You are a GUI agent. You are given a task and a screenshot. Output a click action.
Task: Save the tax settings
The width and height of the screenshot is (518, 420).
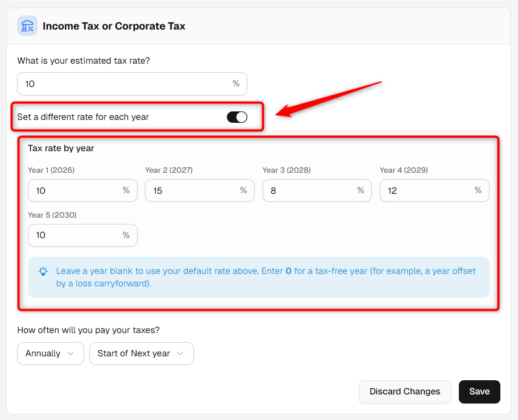tap(479, 392)
